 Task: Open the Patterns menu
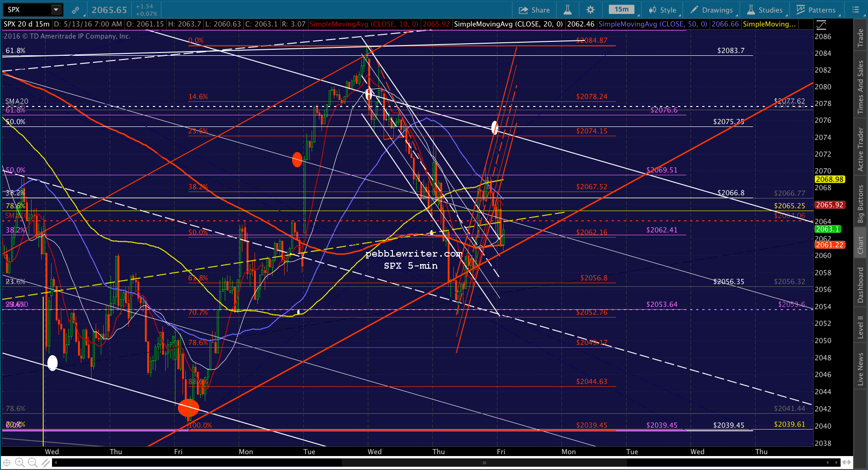point(816,10)
